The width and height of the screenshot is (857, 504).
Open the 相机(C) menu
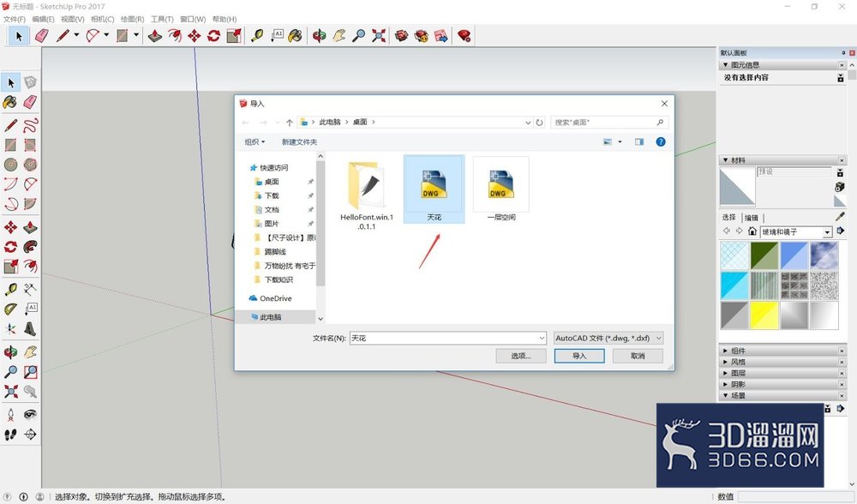tap(102, 19)
